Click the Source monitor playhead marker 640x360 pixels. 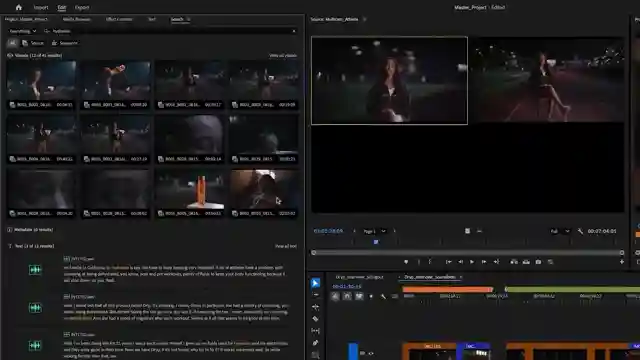[x=376, y=242]
